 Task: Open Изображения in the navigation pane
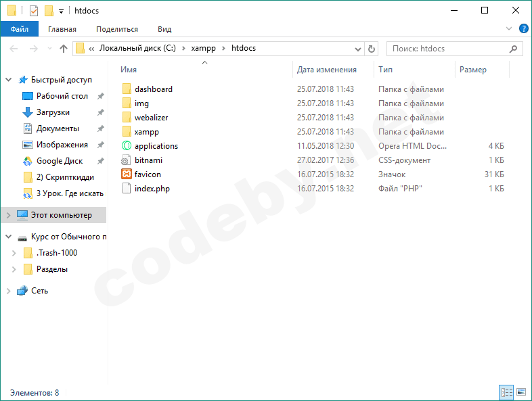[62, 145]
